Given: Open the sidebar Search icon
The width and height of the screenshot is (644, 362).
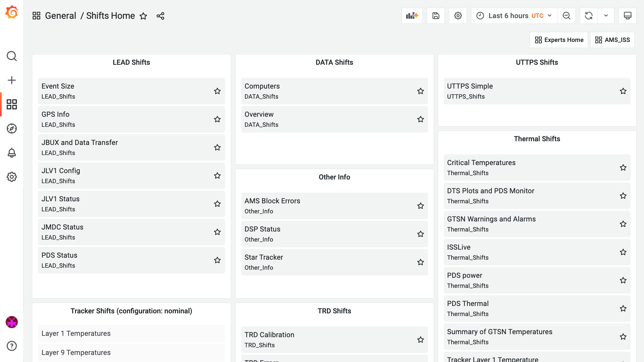Looking at the screenshot, I should [x=12, y=56].
